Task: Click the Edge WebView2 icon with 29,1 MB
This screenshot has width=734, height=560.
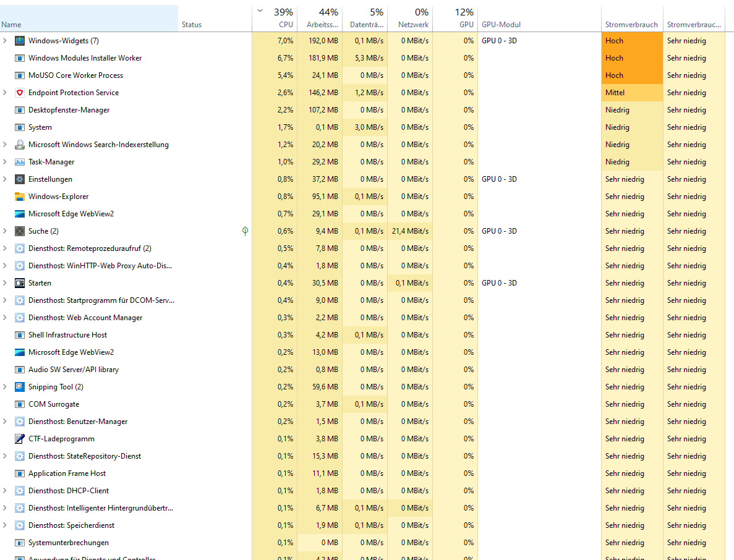Action: click(x=20, y=214)
